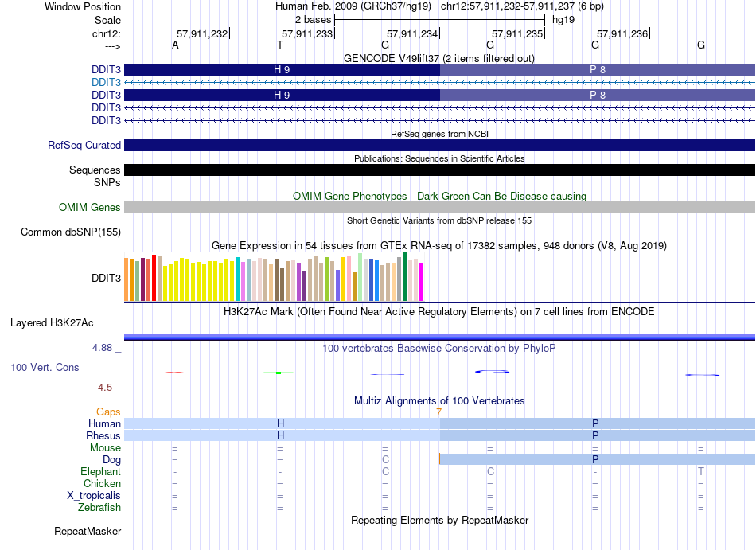Click the Zebrafish alignment row label
Viewport: 756px width, 550px height.
[99, 507]
